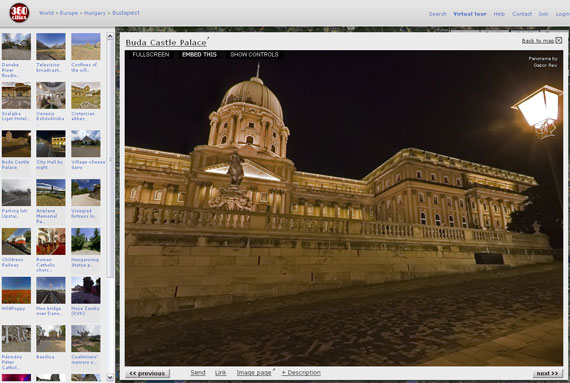
Task: Open the Search menu item
Action: pos(437,14)
